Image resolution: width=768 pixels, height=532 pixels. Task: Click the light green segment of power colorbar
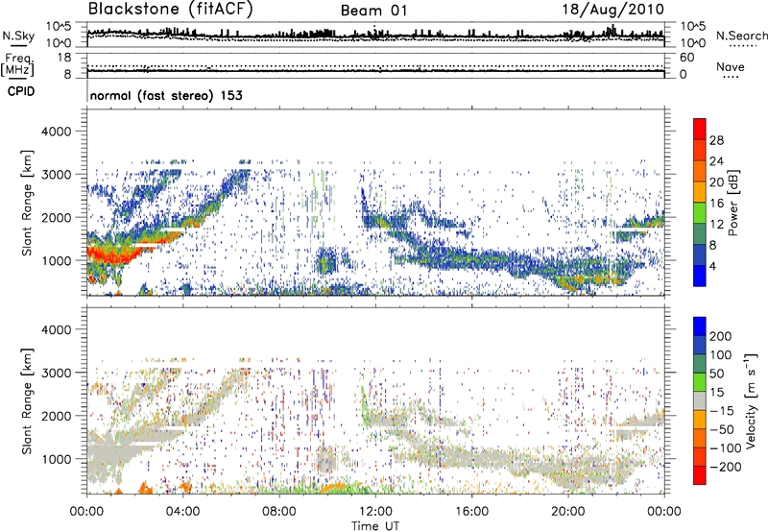point(700,213)
